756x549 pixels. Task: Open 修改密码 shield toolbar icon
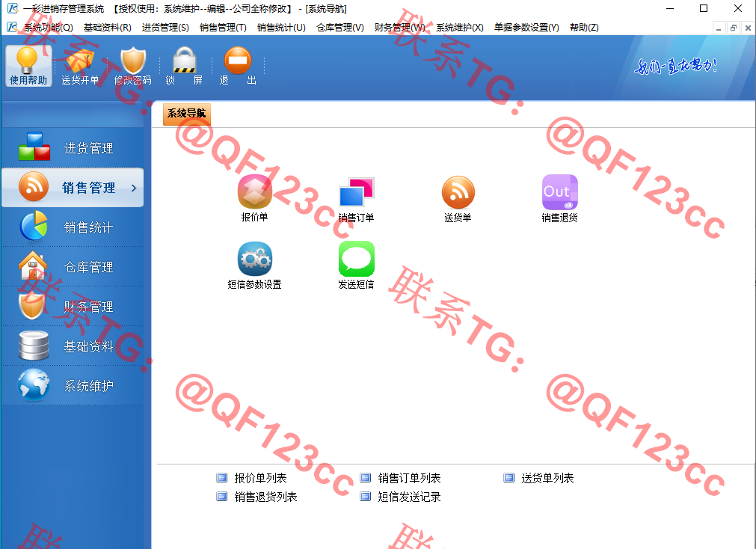click(x=132, y=60)
